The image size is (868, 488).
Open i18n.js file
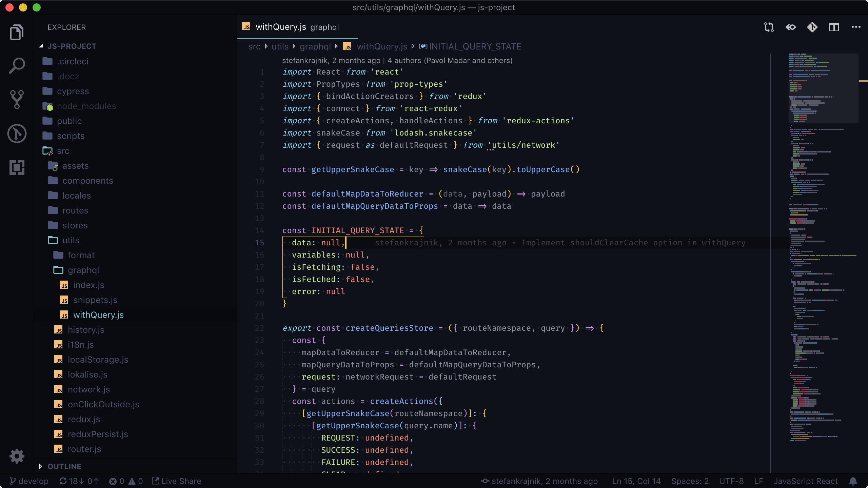pos(136,345)
